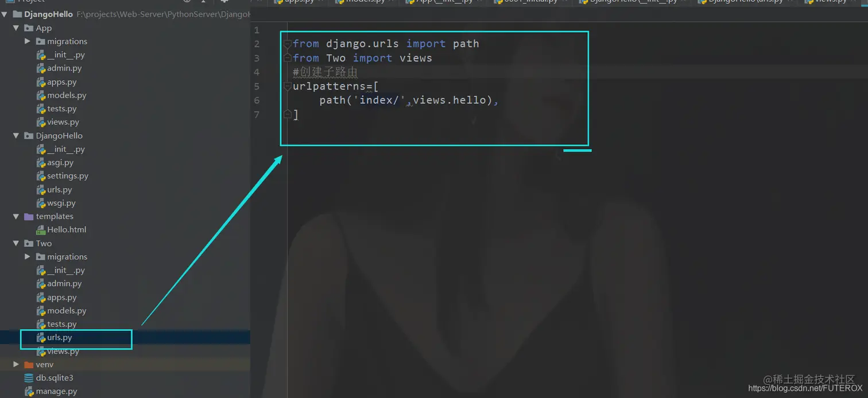Click tests.py icon in App folder
868x398 pixels.
41,108
